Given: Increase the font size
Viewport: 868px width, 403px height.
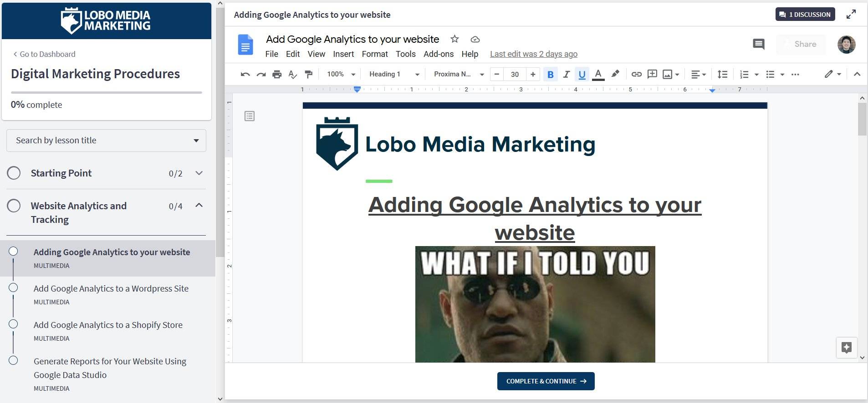Looking at the screenshot, I should [533, 74].
